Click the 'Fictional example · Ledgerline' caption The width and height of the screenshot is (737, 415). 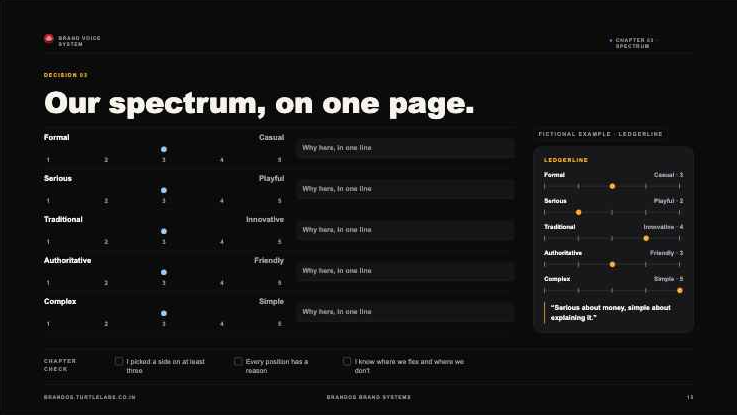tap(600, 134)
